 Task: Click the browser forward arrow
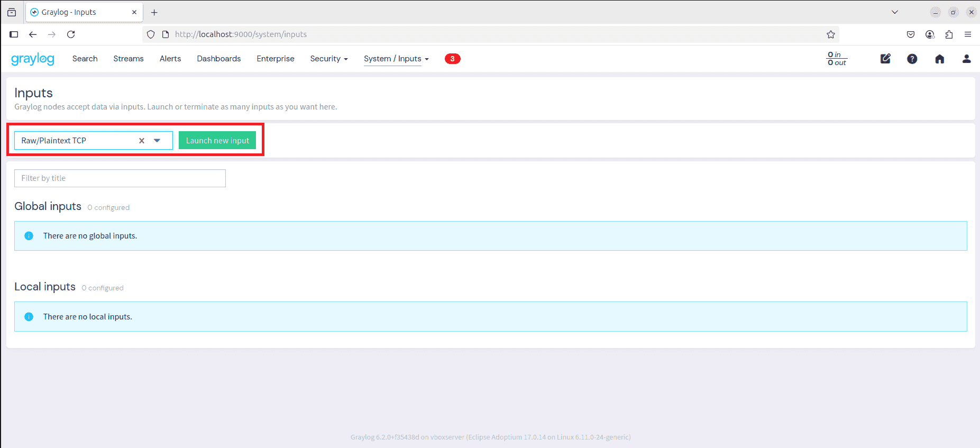[x=52, y=34]
